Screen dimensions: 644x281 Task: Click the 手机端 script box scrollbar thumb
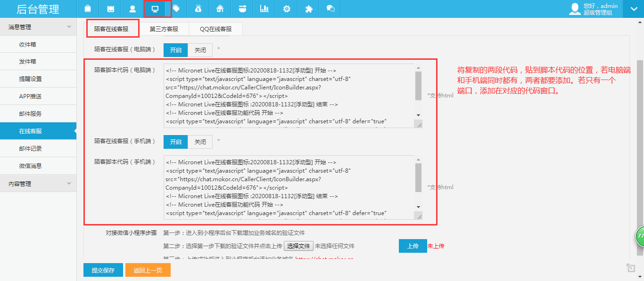pyautogui.click(x=418, y=177)
